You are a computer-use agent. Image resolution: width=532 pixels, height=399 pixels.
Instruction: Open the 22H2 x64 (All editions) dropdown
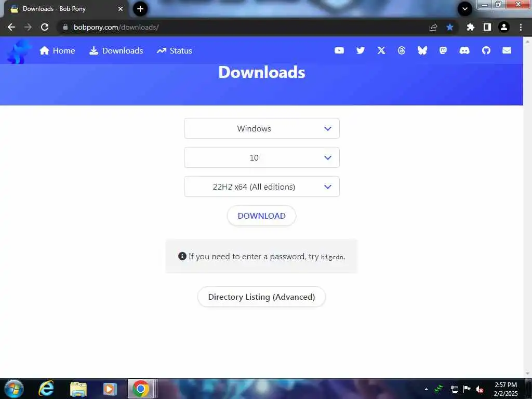click(x=262, y=187)
